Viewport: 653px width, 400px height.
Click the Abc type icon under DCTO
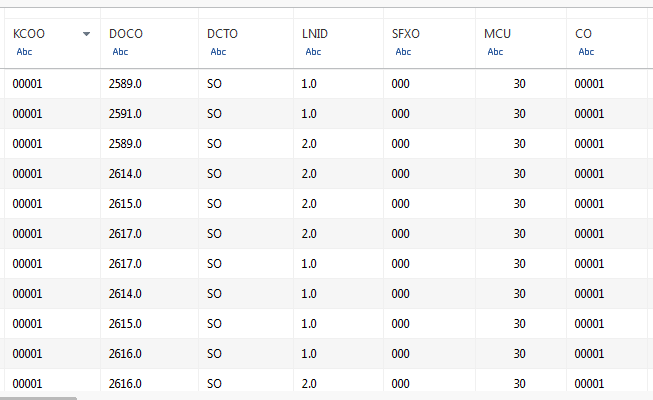[x=218, y=52]
